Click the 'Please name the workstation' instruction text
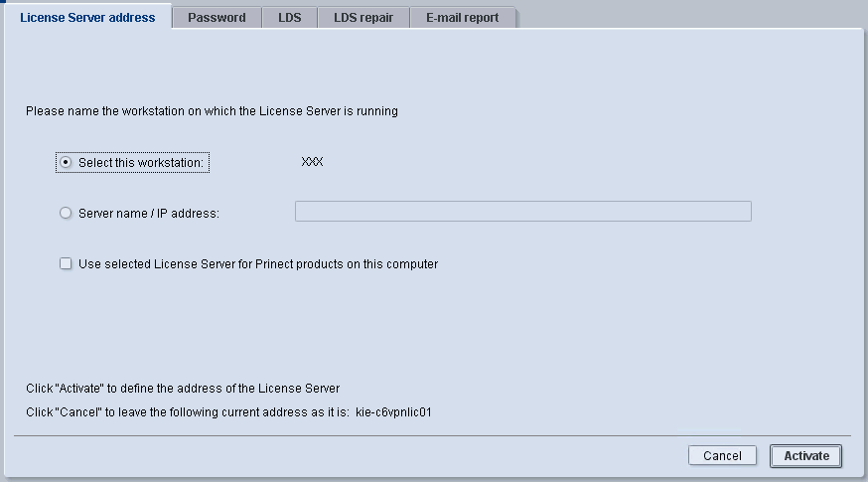Image resolution: width=868 pixels, height=482 pixels. [212, 111]
